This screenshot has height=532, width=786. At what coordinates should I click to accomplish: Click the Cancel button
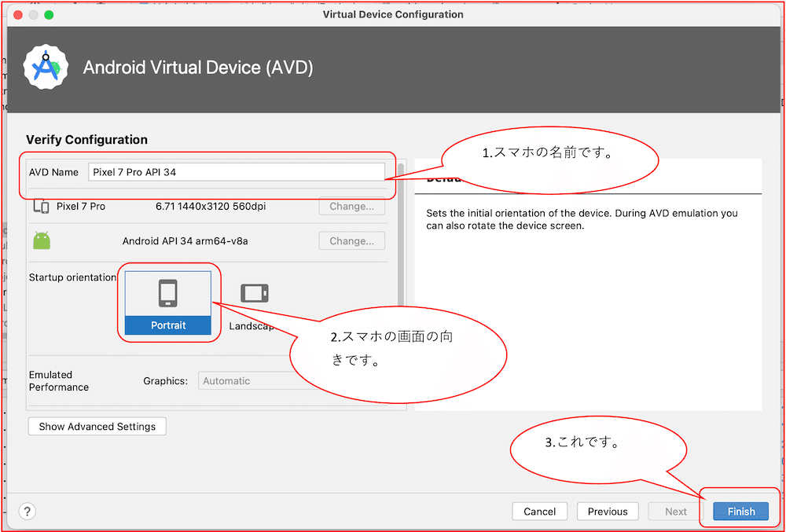[x=539, y=512]
